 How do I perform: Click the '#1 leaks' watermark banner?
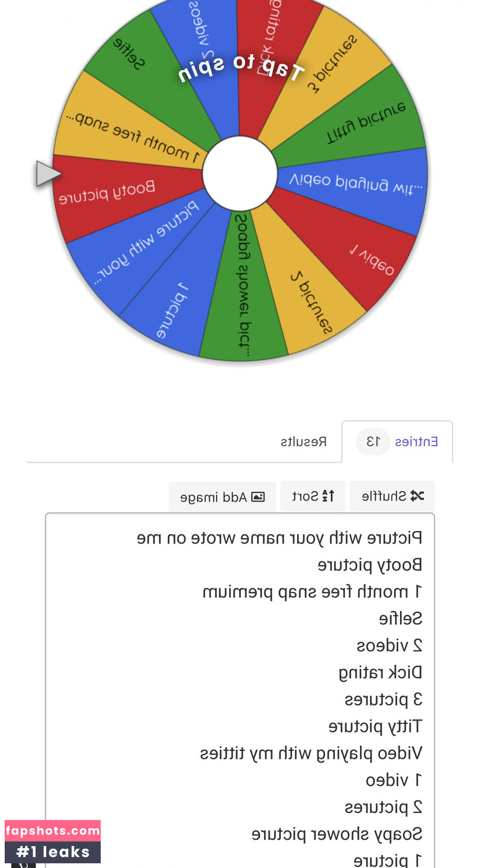(x=53, y=852)
